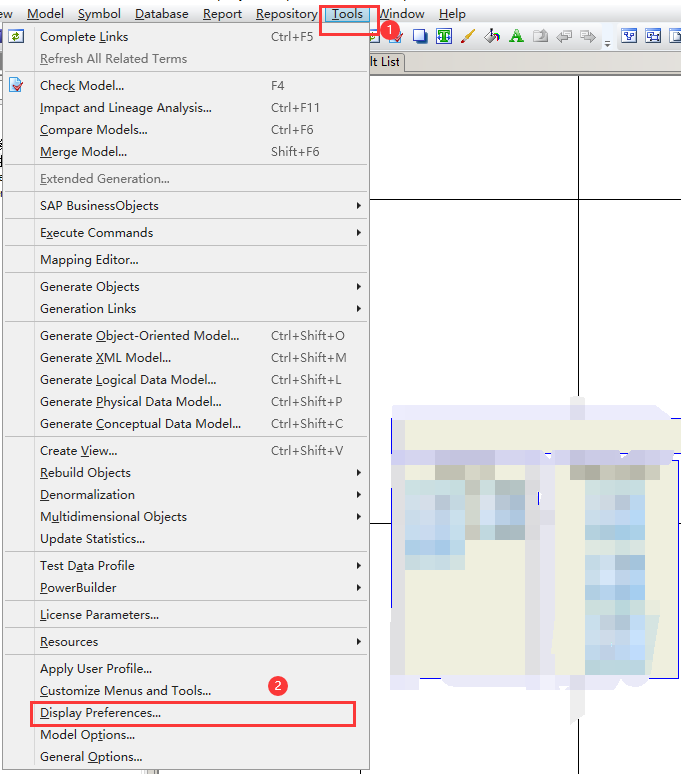Open the Report menu
681x774 pixels.
point(223,14)
